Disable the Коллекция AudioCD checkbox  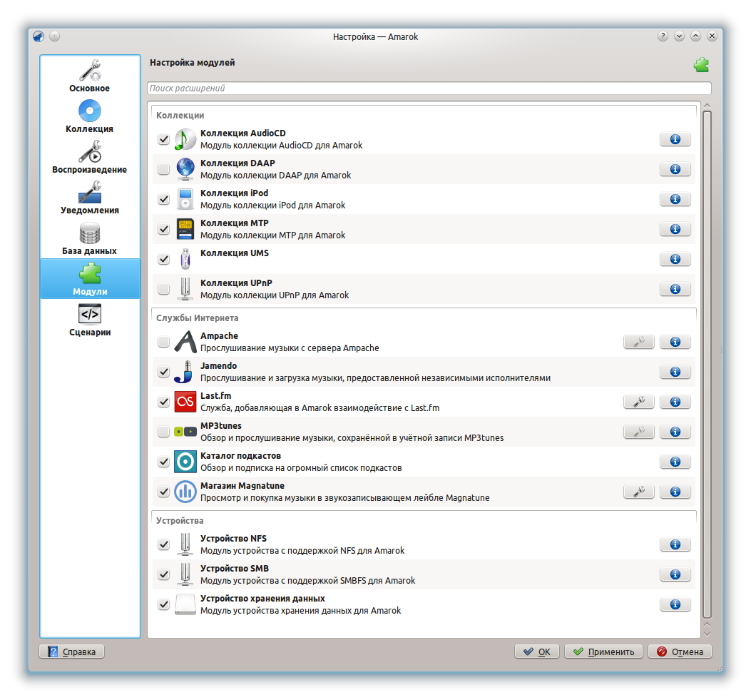(164, 139)
